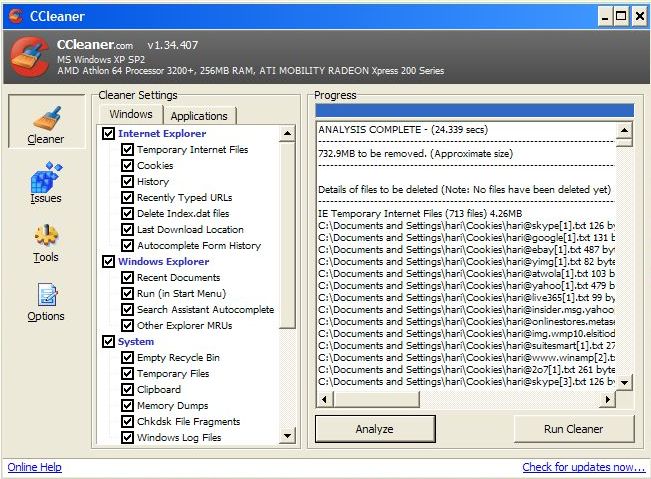The image size is (651, 479).
Task: Click the analysis progress bar
Action: click(x=474, y=111)
